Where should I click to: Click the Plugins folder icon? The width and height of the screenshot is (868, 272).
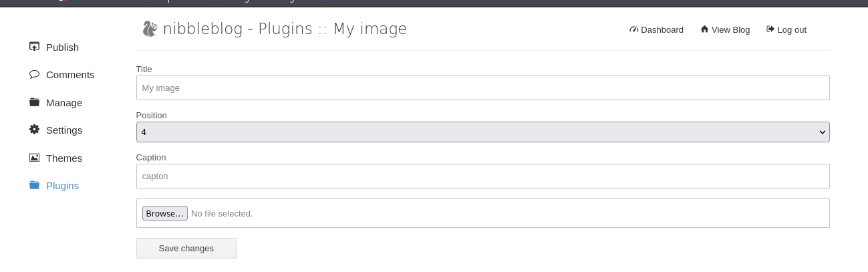(x=34, y=185)
